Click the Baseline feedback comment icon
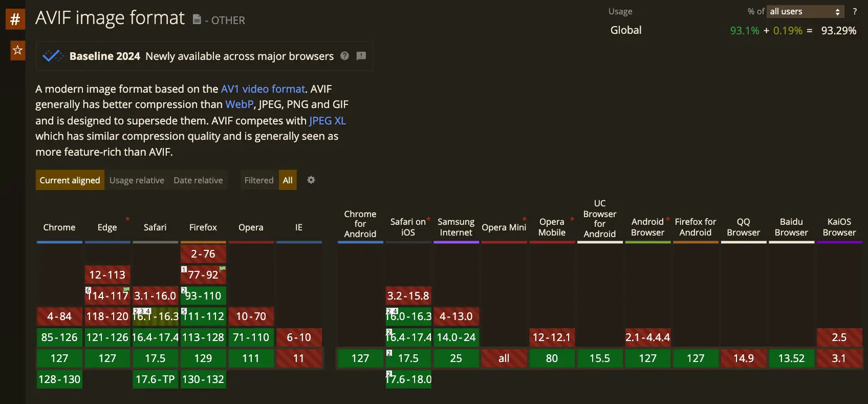This screenshot has height=404, width=868. click(361, 56)
